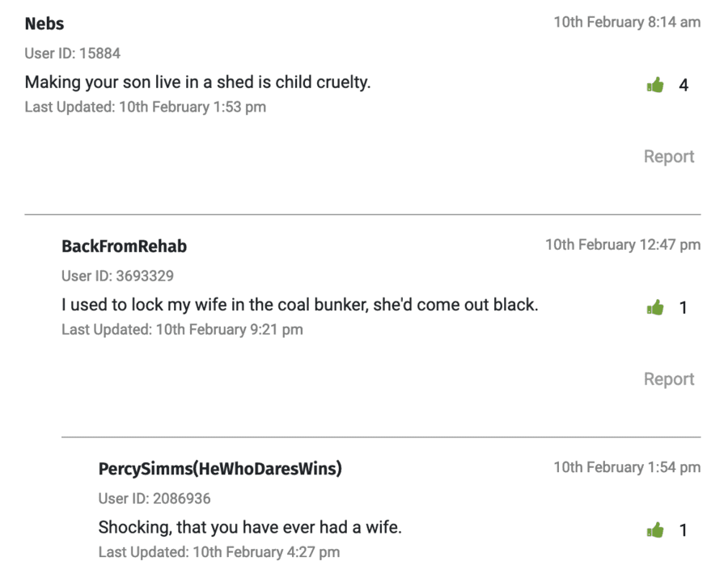Viewport: 728px width, 578px height.
Task: Click User ID 2086936 text
Action: pyautogui.click(x=154, y=499)
